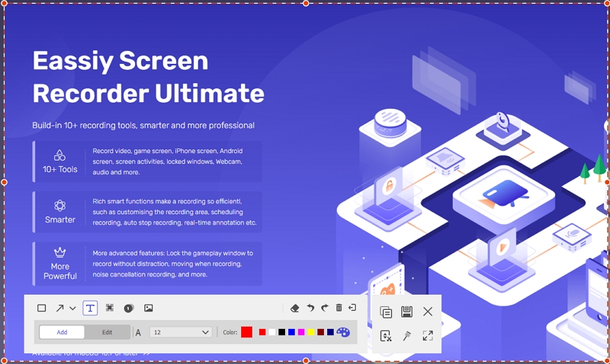Pick the magenta color swatch
This screenshot has height=364, width=610.
301,332
